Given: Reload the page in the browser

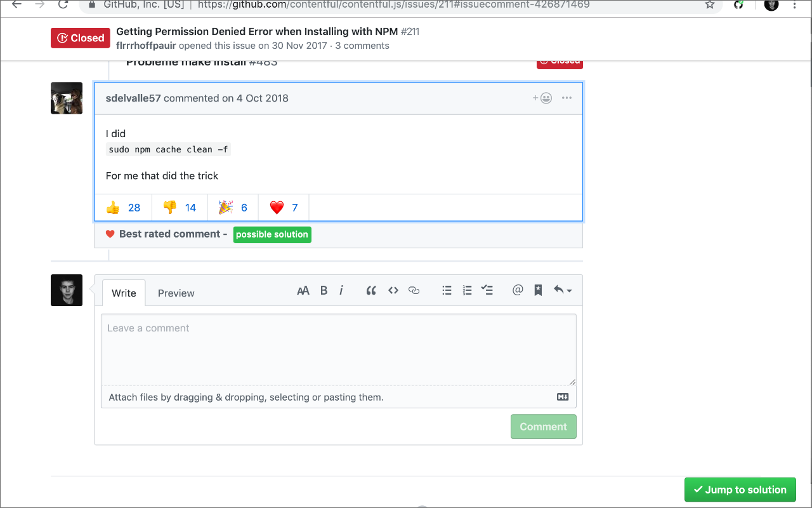Looking at the screenshot, I should pyautogui.click(x=63, y=4).
